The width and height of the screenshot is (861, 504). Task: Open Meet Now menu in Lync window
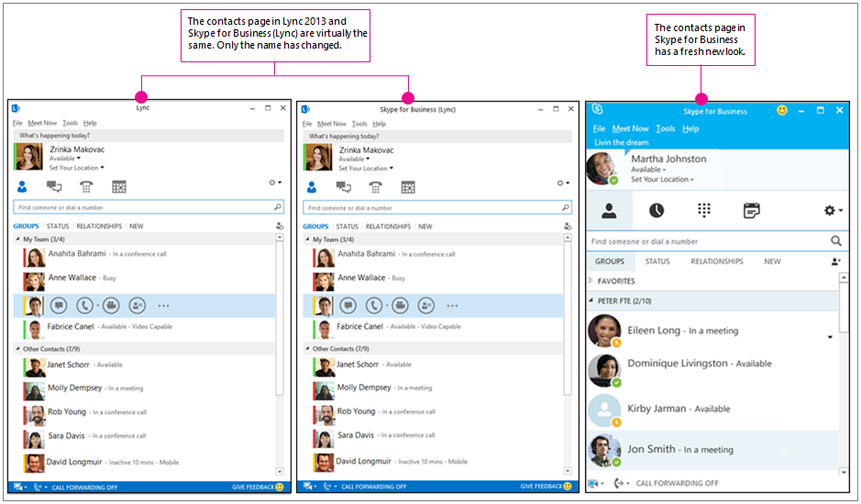(42, 123)
